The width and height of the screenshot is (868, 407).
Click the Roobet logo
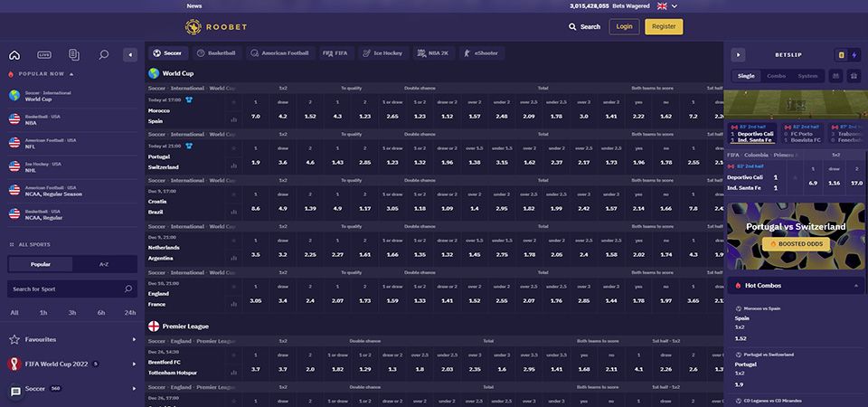click(x=216, y=26)
